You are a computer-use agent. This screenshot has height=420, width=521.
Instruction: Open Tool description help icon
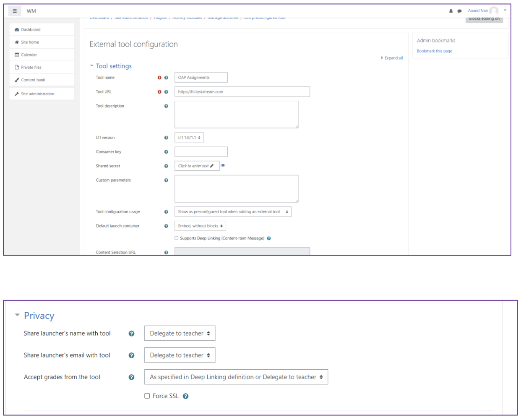click(x=166, y=106)
